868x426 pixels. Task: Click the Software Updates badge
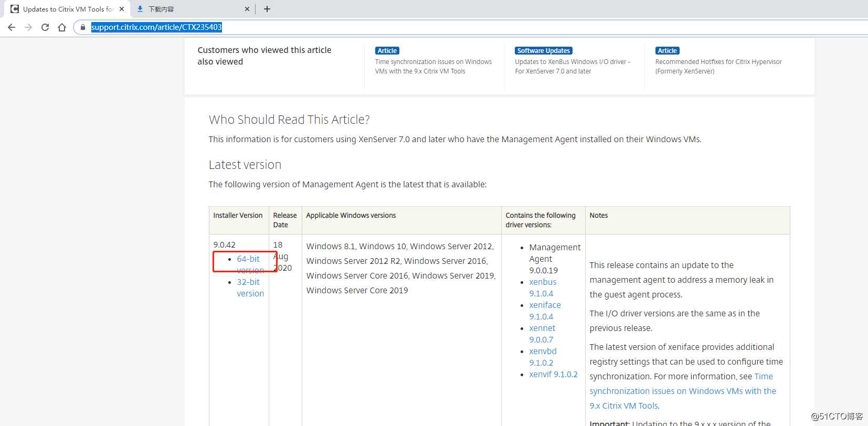(x=543, y=50)
